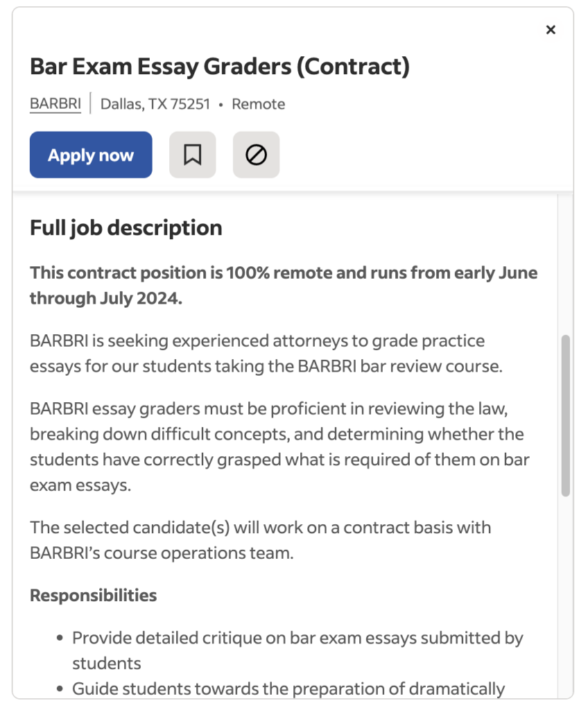Click the X to exit the posting
Screen dimensions: 588x710
[551, 30]
